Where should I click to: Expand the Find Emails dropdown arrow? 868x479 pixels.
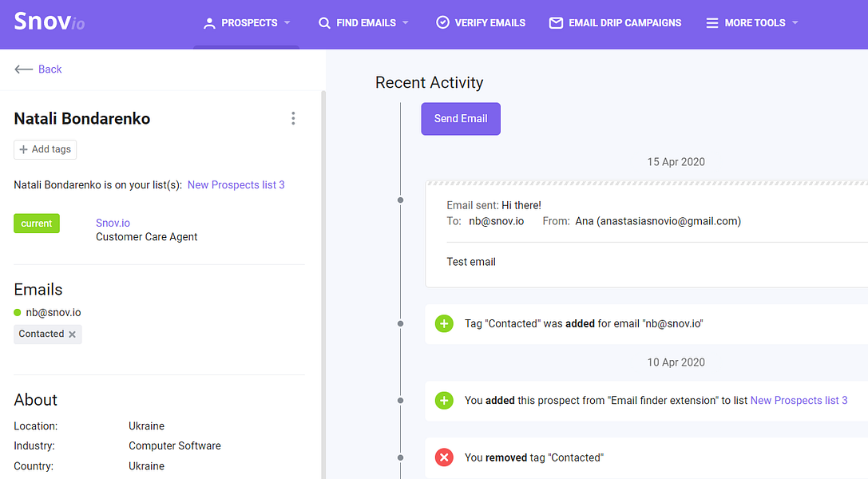click(406, 23)
